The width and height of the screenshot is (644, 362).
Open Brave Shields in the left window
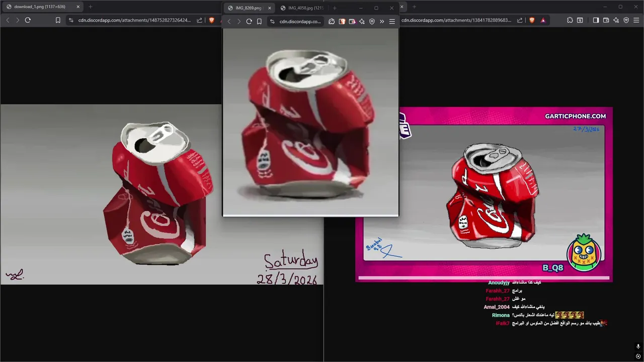tap(211, 20)
